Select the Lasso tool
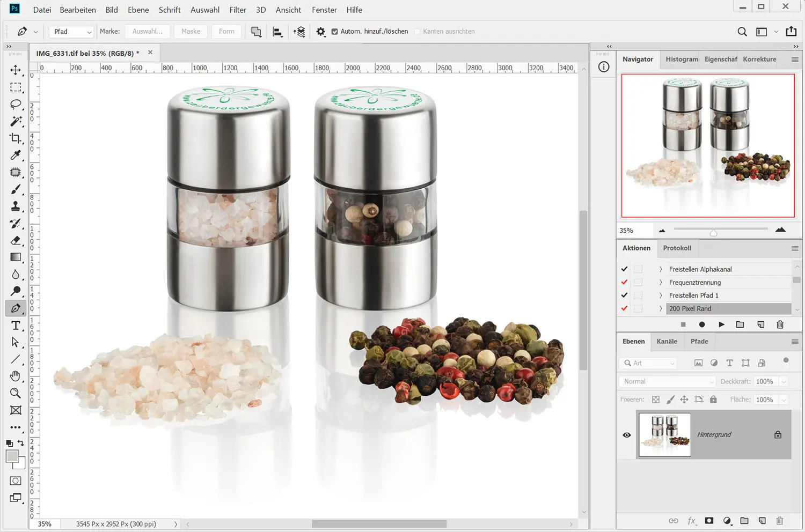 [16, 104]
